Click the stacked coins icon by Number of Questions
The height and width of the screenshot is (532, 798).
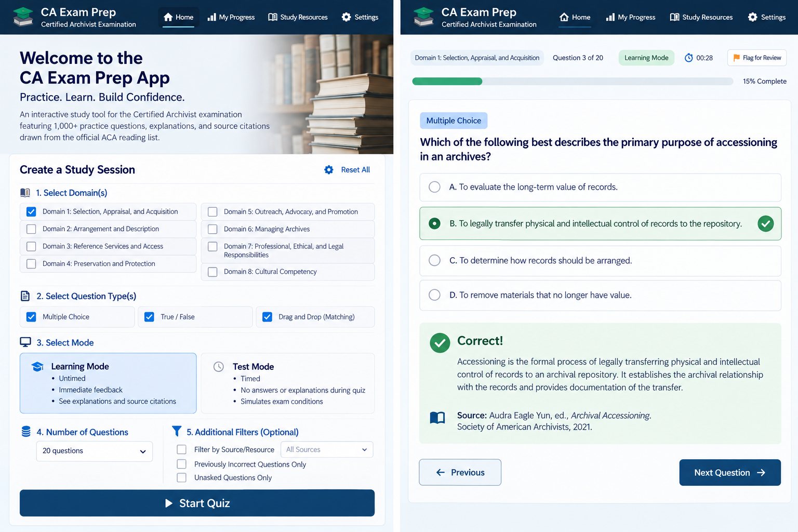(26, 432)
